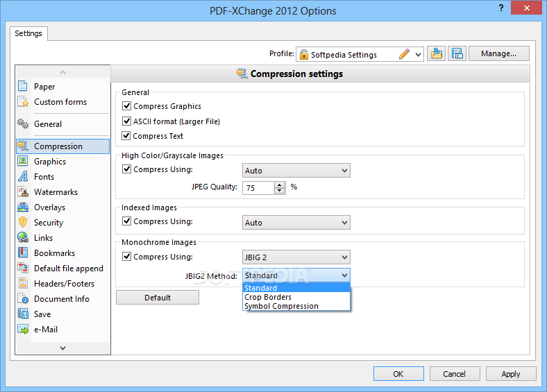547x392 pixels.
Task: Choose Symbol Compression from the list
Action: click(296, 306)
